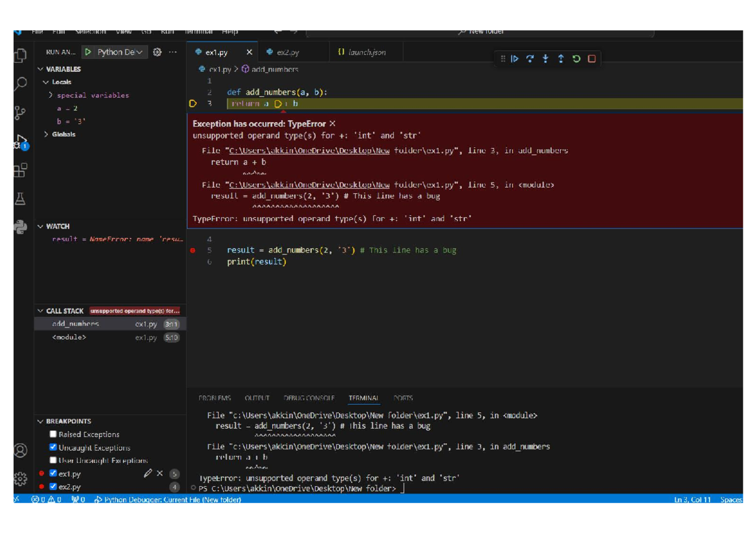Enable the Raised Exceptions breakpoint
Viewport: 756px width, 534px height.
tap(53, 434)
